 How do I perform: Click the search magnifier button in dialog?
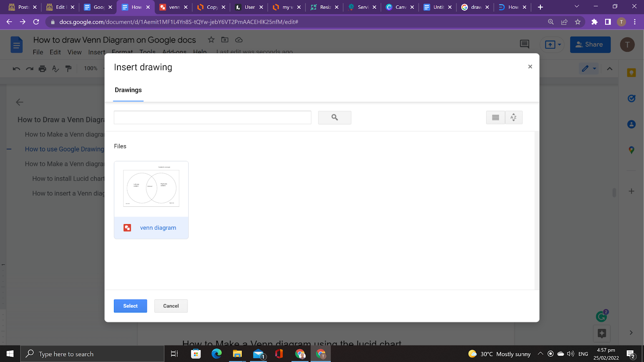334,117
